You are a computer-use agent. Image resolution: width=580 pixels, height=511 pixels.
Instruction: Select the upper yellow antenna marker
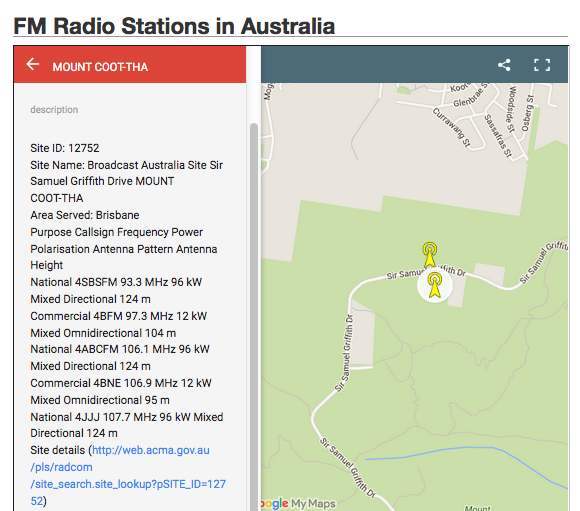pyautogui.click(x=430, y=255)
